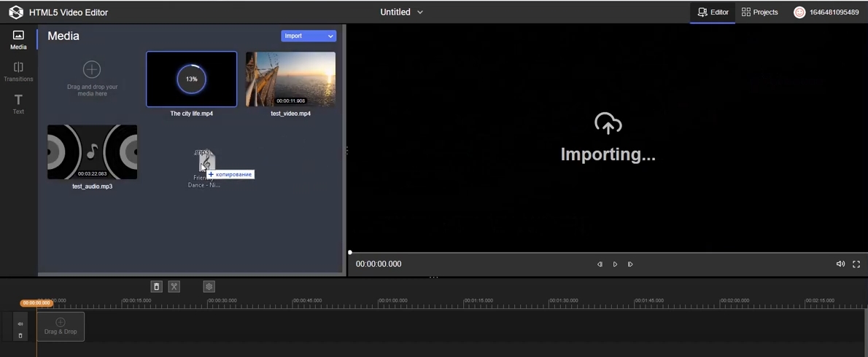Select The city life.mp4 uploading thumbnail
The height and width of the screenshot is (357, 868).
coord(192,79)
